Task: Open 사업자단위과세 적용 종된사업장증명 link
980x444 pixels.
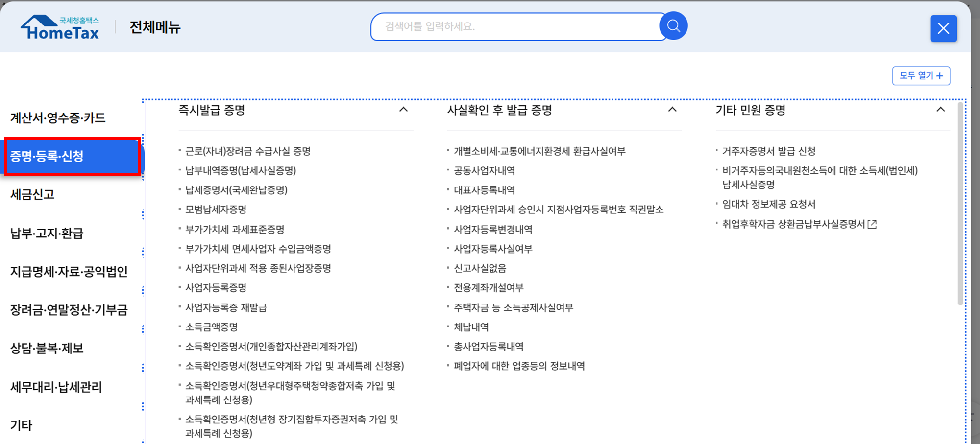Action: point(258,268)
